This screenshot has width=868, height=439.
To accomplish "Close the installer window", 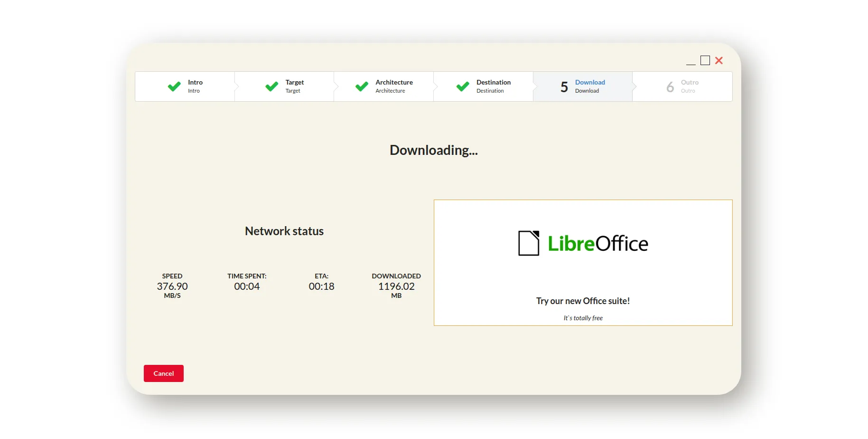I will pos(719,60).
